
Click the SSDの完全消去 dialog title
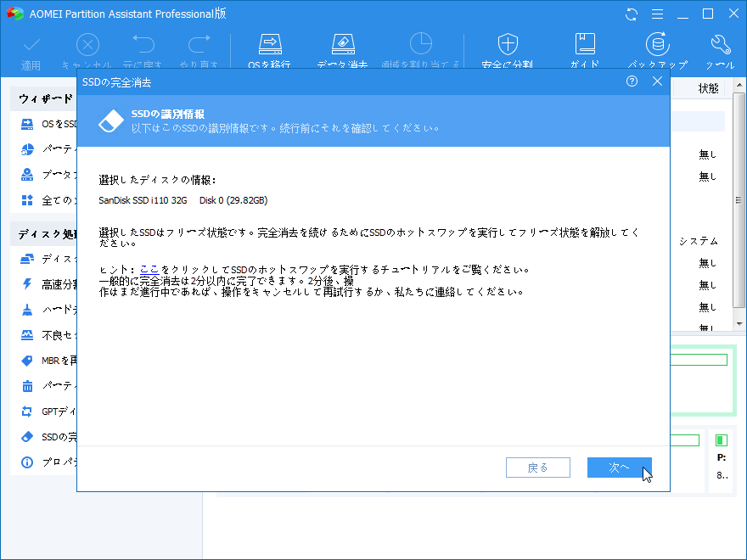click(x=117, y=82)
